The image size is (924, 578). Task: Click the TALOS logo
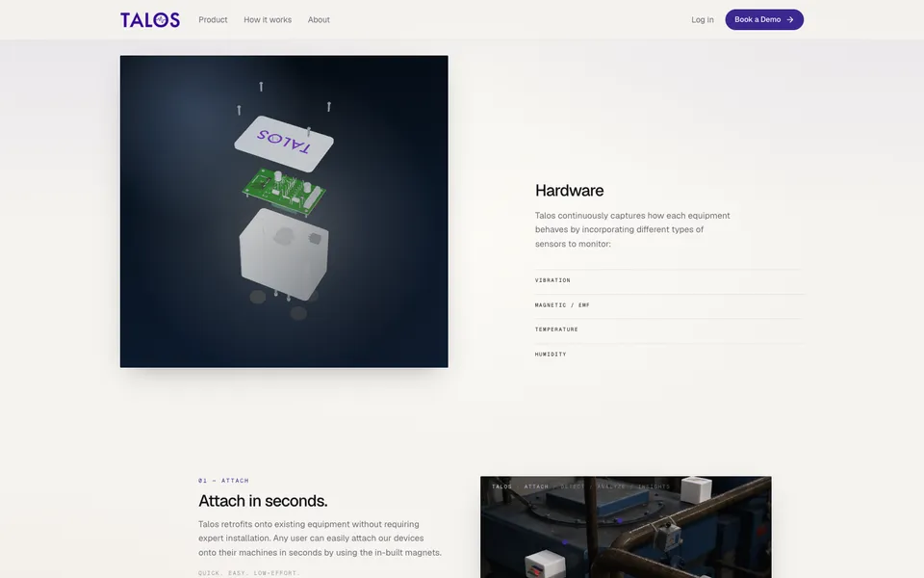(x=150, y=19)
